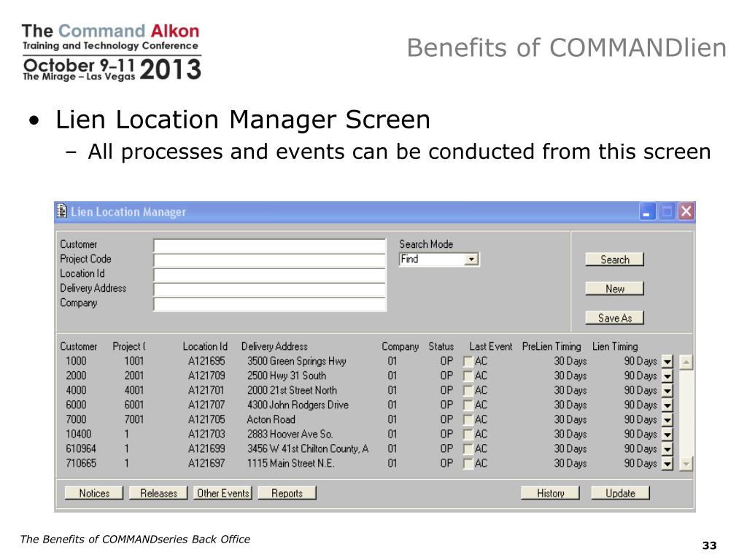Check the Last Event box for customer 6000
This screenshot has width=747, height=560.
[468, 405]
